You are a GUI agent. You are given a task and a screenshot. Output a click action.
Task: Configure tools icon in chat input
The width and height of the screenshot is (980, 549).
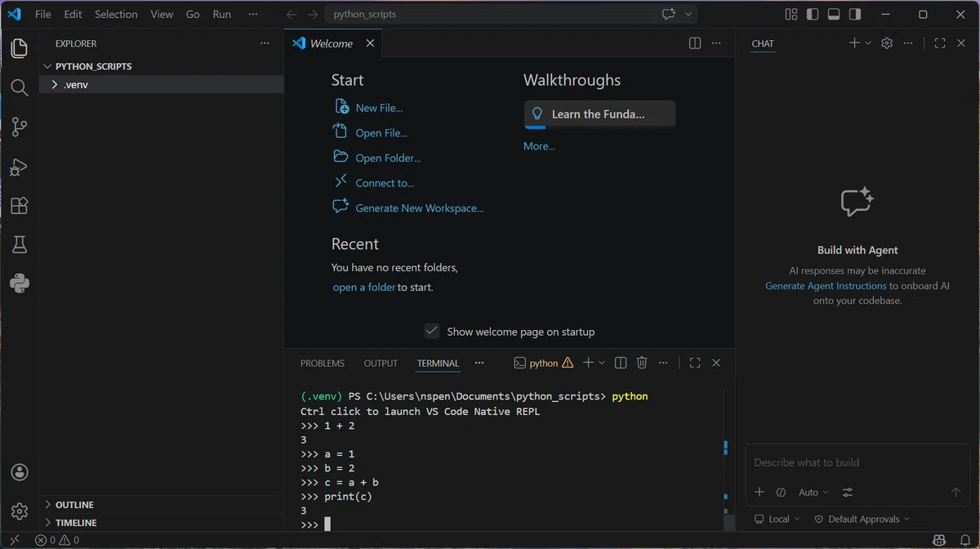(848, 492)
